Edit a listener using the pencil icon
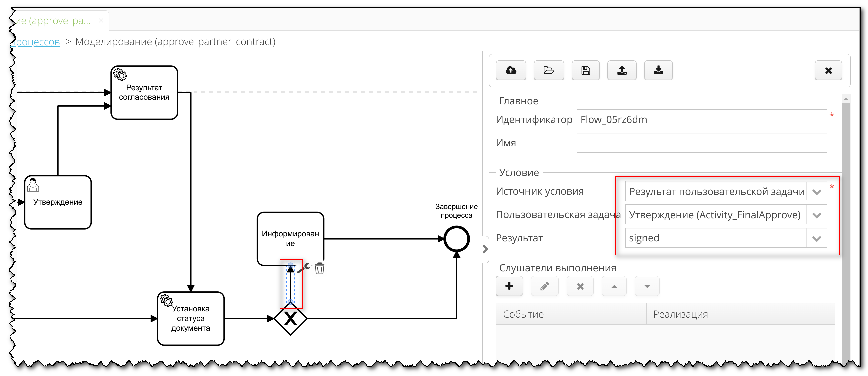Image resolution: width=868 pixels, height=376 pixels. tap(545, 286)
